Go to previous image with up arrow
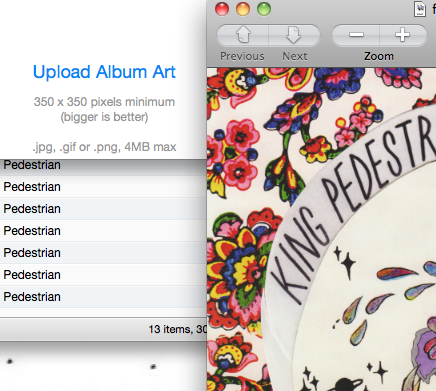Screen dimensions: 436x391 [x=243, y=35]
